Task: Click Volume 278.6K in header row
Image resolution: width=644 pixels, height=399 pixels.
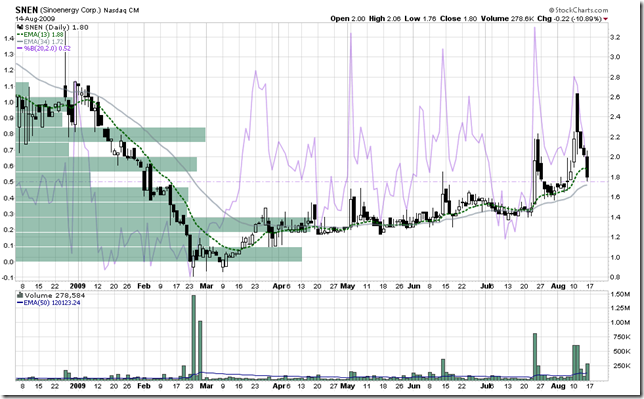Action: 507,19
